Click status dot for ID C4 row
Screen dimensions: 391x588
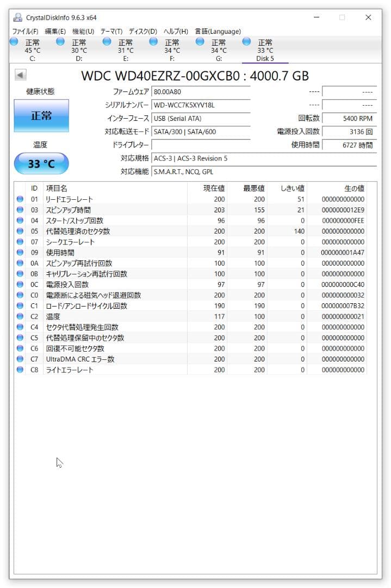20,327
